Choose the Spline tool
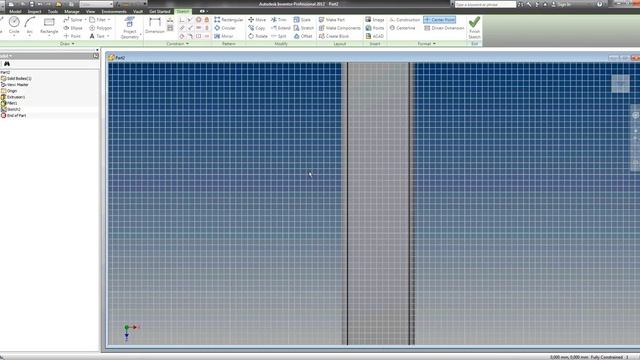This screenshot has width=640, height=360. coord(73,20)
